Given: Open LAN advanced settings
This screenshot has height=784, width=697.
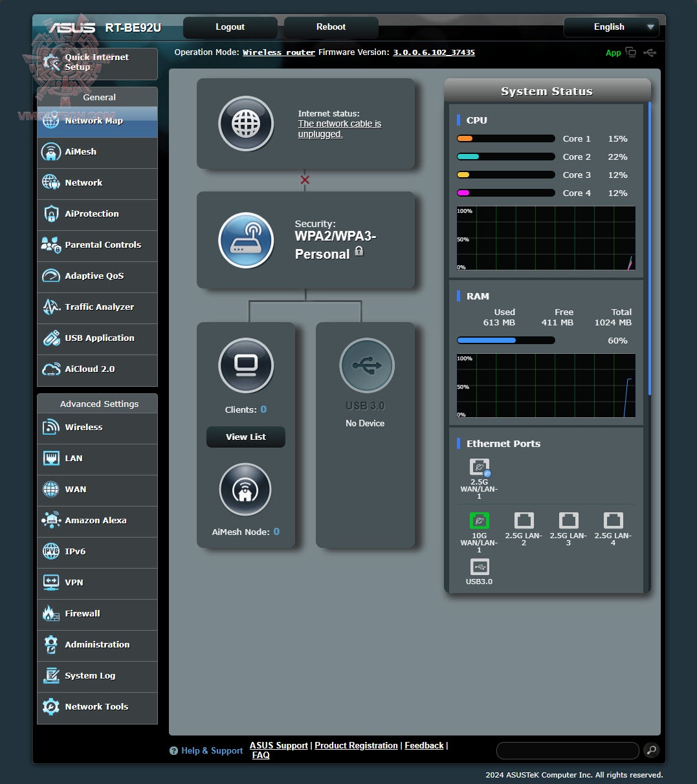Looking at the screenshot, I should pos(97,459).
